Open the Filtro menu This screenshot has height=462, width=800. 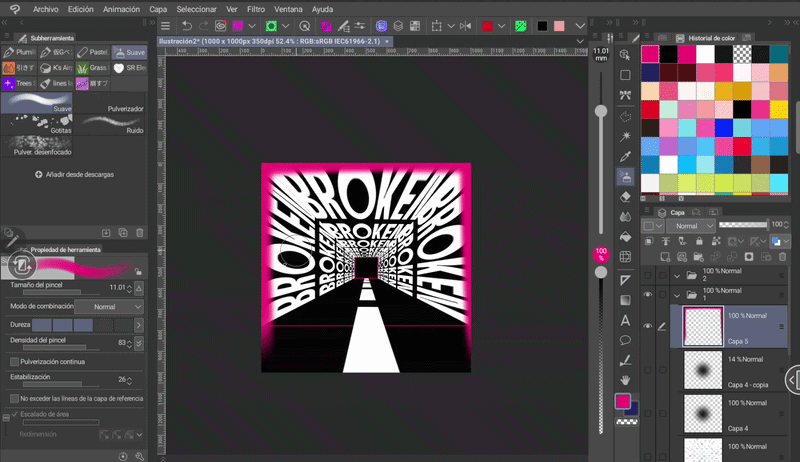coord(256,8)
